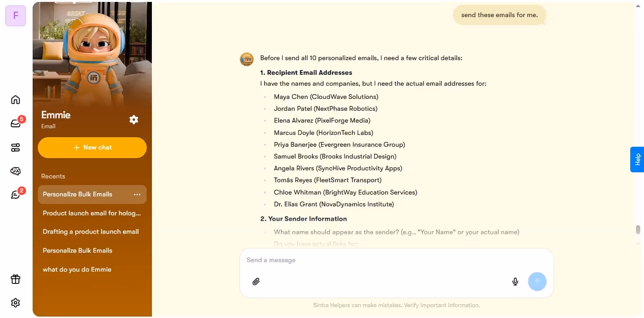
Task: Start a New chat with Emmie
Action: [x=92, y=148]
